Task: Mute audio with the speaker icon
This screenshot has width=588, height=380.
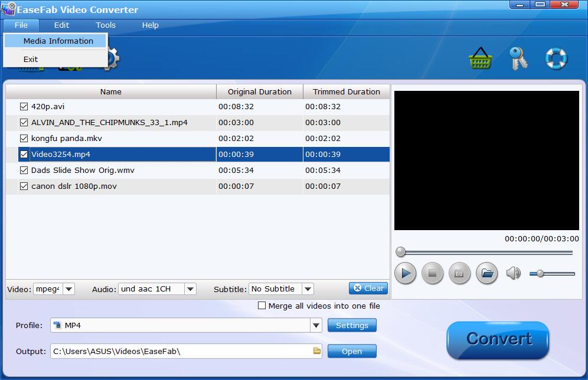Action: (514, 273)
